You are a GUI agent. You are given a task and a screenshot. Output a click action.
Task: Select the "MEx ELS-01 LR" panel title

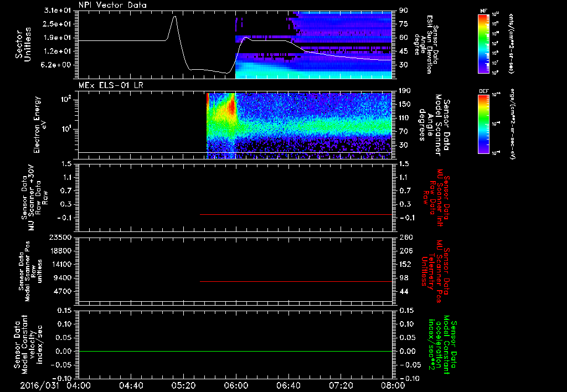(x=111, y=85)
